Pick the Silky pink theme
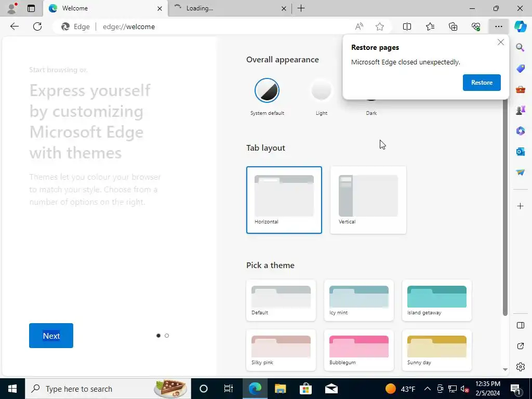The height and width of the screenshot is (399, 532). 281,350
